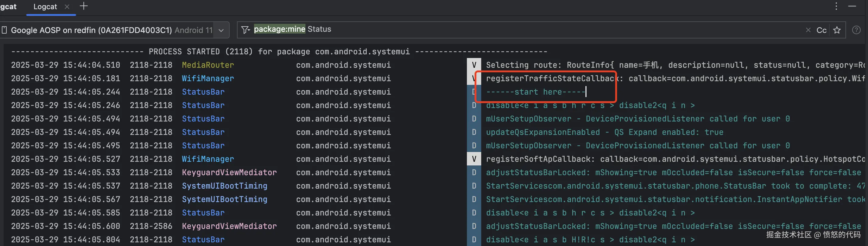
Task: Favorite the current filter with star
Action: 837,31
